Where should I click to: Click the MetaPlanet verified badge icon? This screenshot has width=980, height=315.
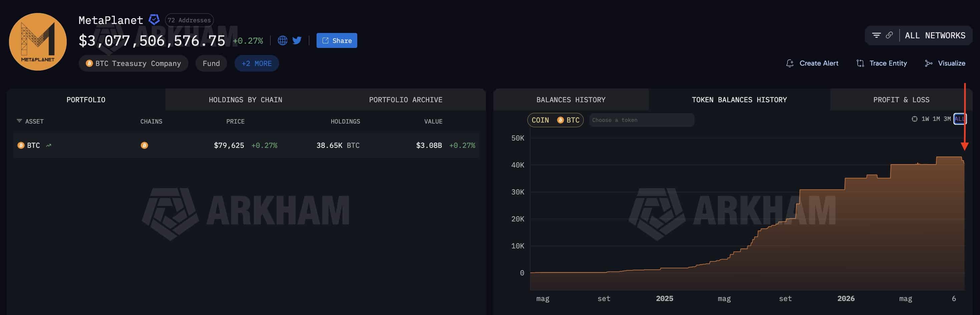pyautogui.click(x=154, y=19)
